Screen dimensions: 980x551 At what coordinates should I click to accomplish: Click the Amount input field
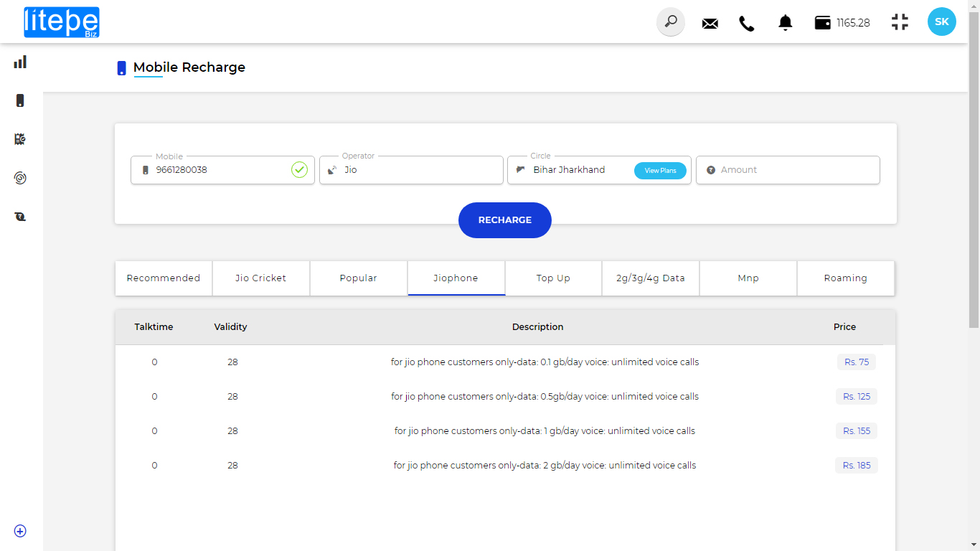(x=796, y=170)
